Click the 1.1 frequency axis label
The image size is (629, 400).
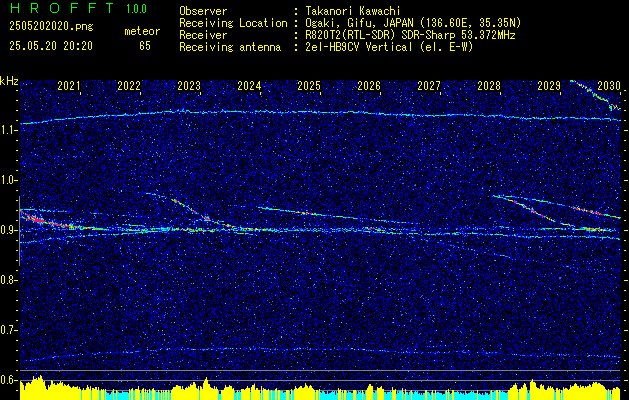8,130
